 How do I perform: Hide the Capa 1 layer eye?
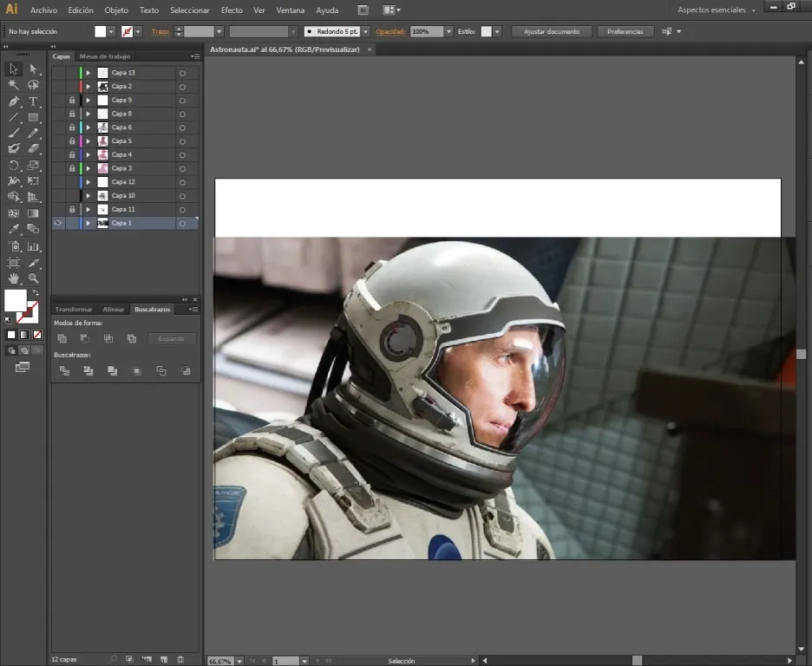point(58,223)
